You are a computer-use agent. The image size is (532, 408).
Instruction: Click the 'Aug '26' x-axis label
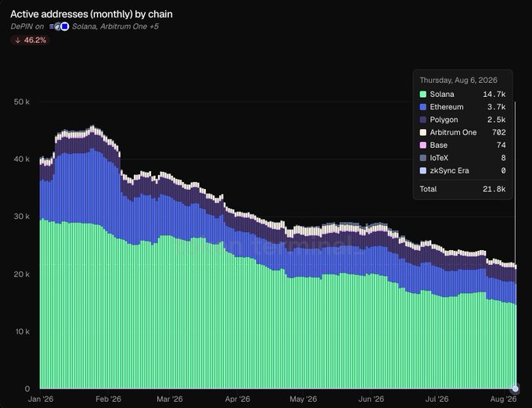tap(504, 399)
